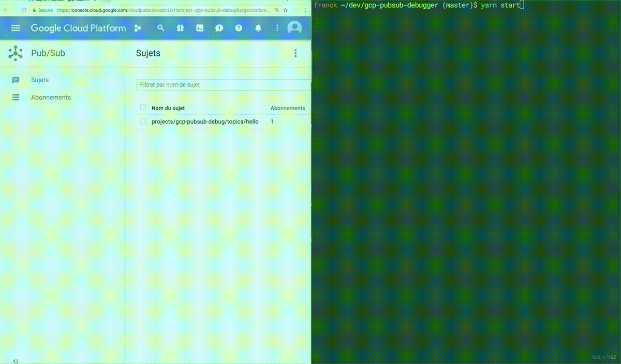Select Sujets in the sidebar

pos(40,80)
